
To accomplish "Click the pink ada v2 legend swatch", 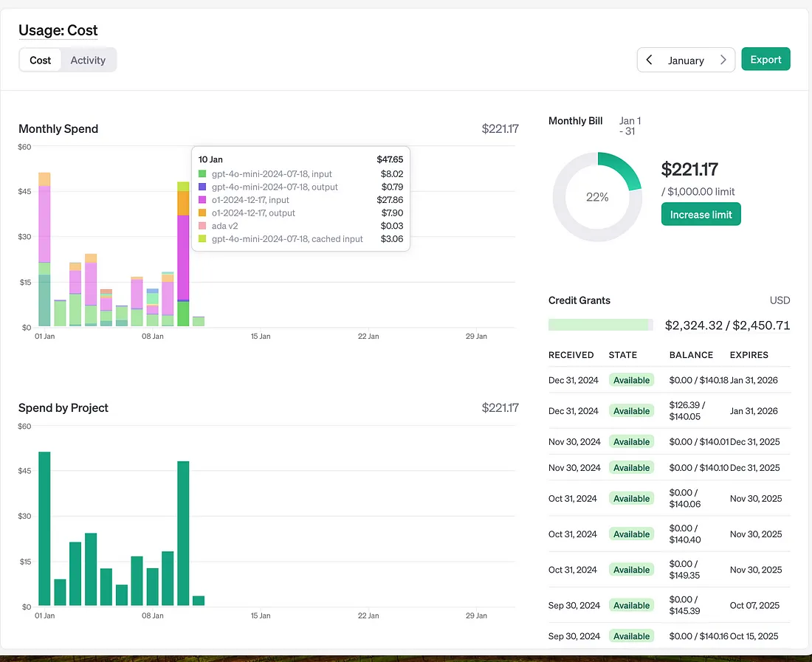I will 202,226.
